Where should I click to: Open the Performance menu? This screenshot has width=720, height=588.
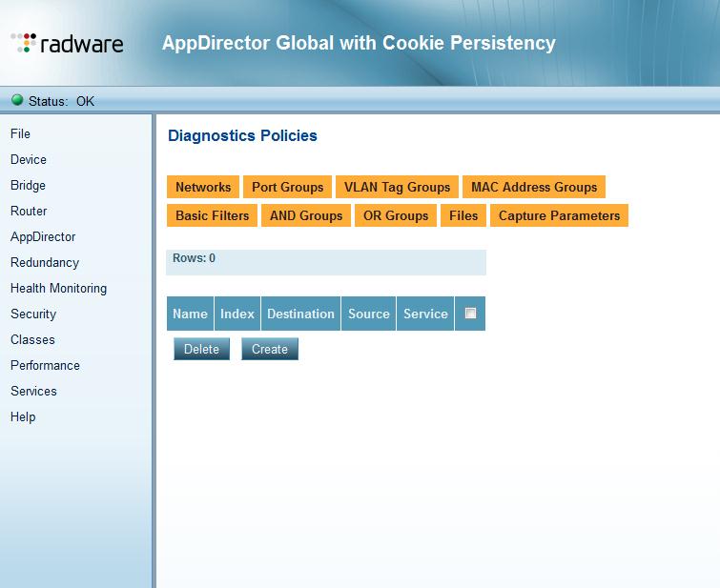pos(45,365)
